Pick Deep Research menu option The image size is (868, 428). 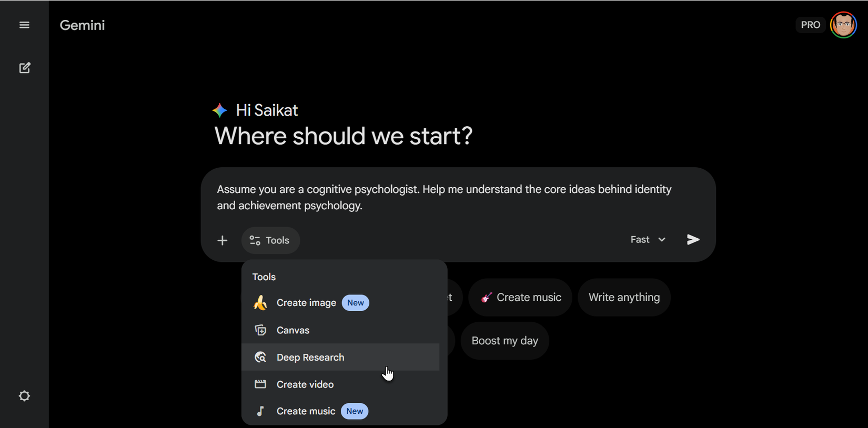click(310, 358)
